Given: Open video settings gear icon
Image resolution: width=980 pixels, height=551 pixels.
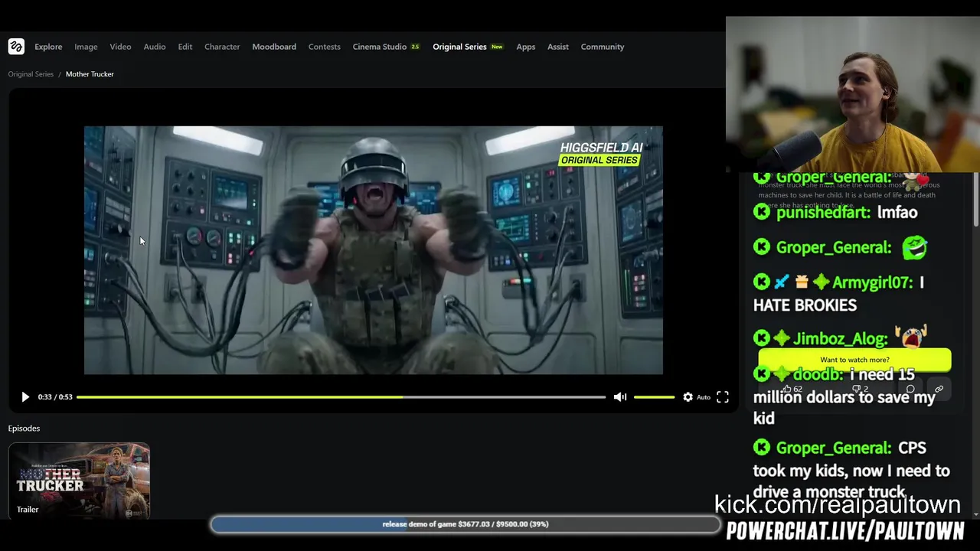Looking at the screenshot, I should coord(688,396).
